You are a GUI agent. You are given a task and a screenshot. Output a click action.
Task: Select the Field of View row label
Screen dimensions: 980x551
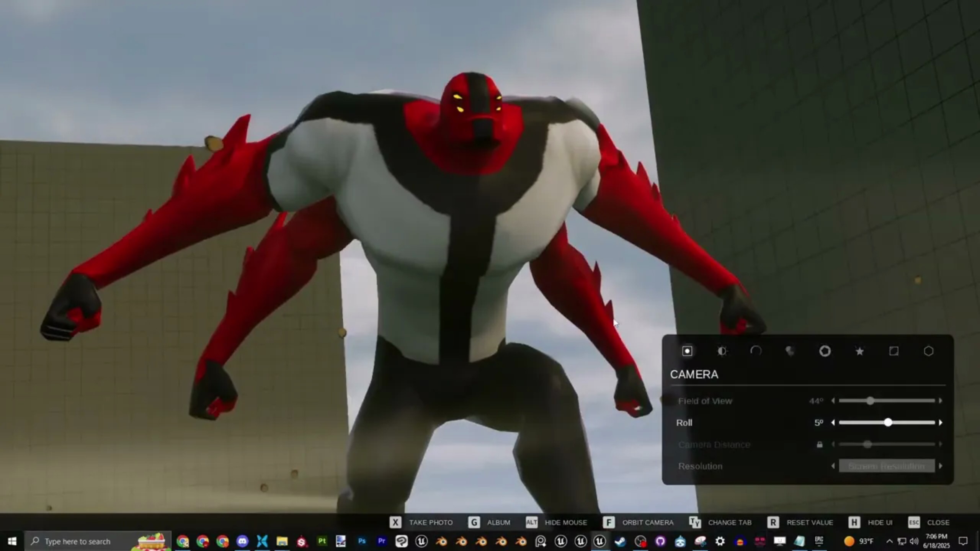coord(705,401)
